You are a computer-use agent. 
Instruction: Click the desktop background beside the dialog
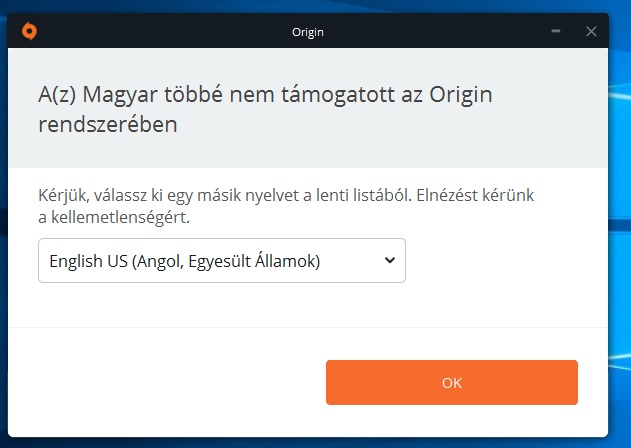[620, 250]
